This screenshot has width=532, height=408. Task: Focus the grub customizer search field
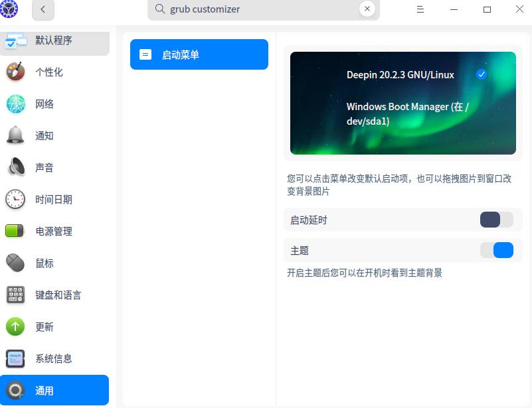tap(263, 9)
